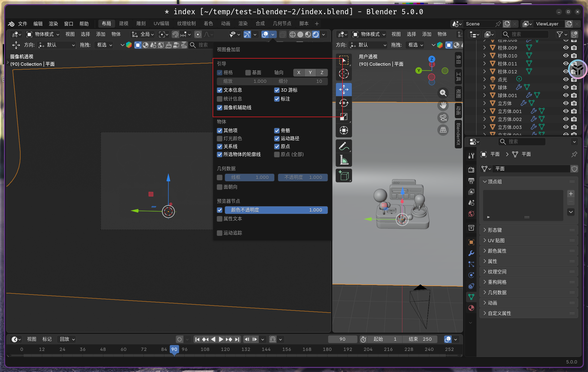The width and height of the screenshot is (588, 372).
Task: Open the Material properties tab icon
Action: click(471, 308)
